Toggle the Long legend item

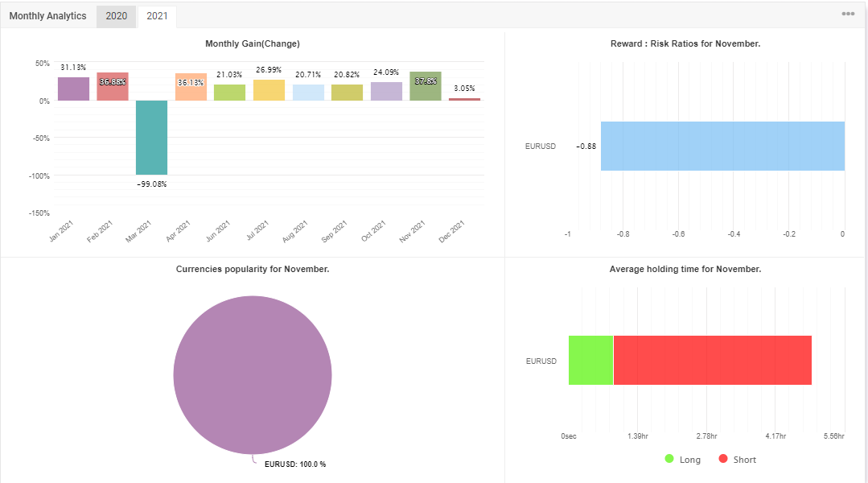click(x=682, y=459)
